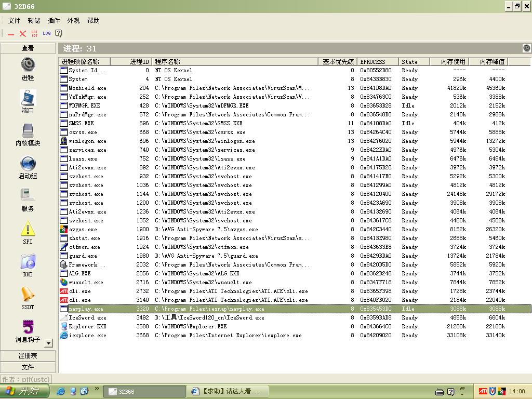Collapse the 查看 view panel header

tap(28, 48)
